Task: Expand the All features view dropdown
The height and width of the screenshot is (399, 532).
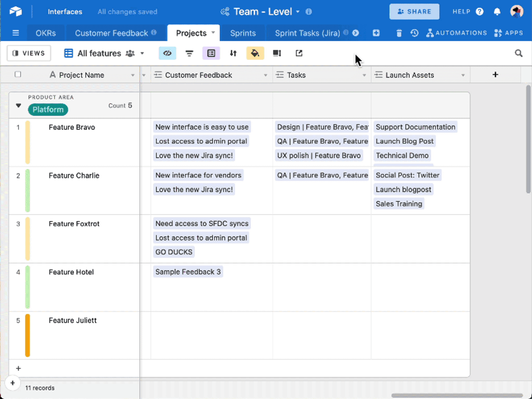Action: click(x=142, y=53)
